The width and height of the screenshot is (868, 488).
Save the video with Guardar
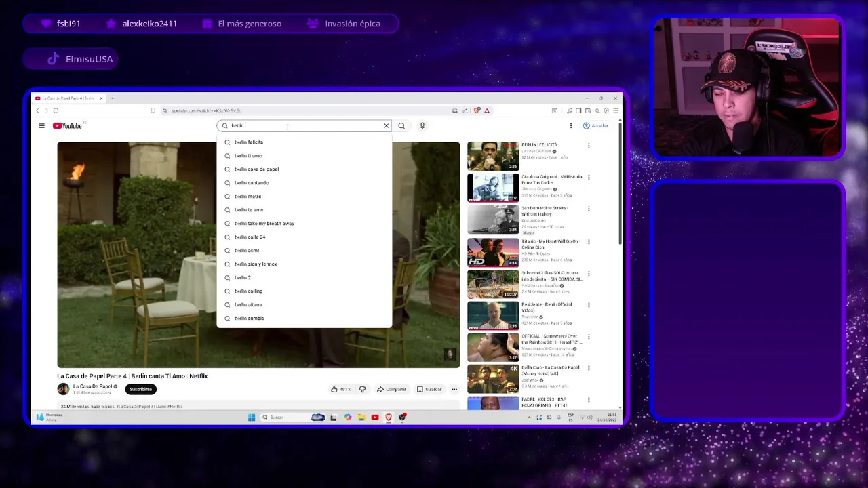(429, 389)
